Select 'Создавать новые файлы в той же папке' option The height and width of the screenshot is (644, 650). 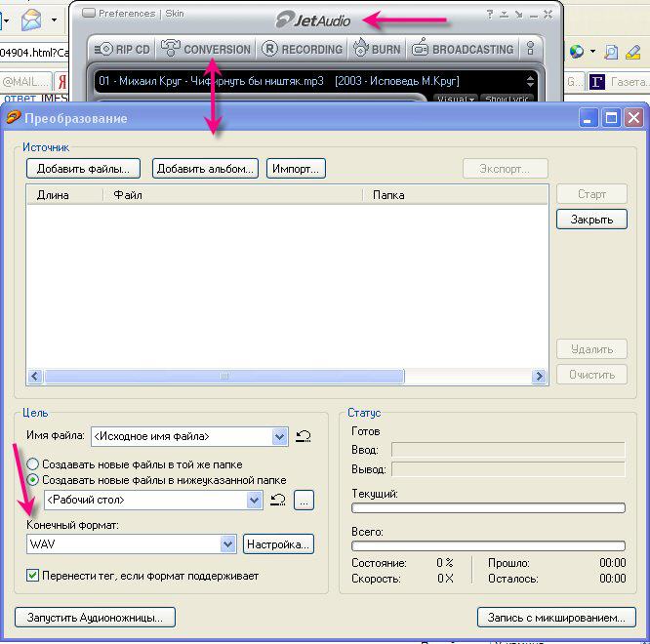click(x=33, y=464)
